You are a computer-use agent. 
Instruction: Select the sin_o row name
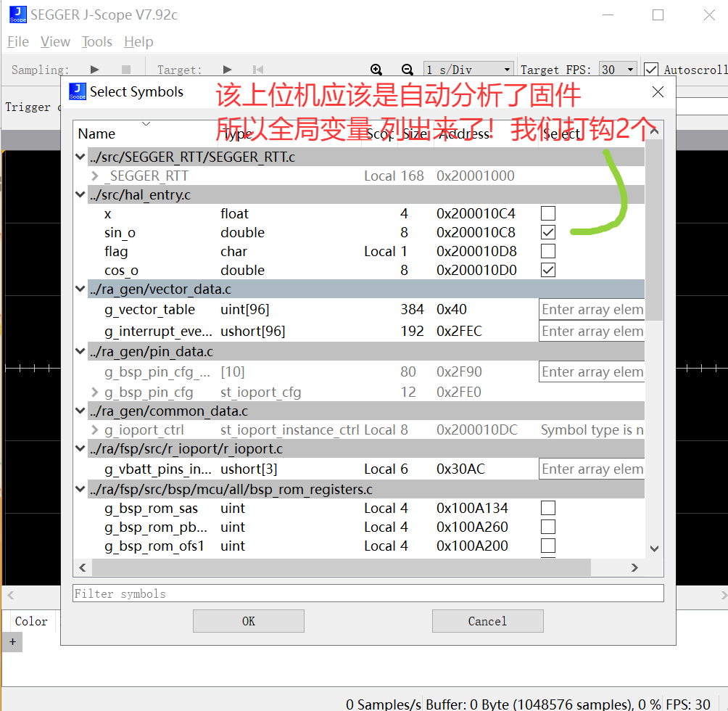(120, 233)
